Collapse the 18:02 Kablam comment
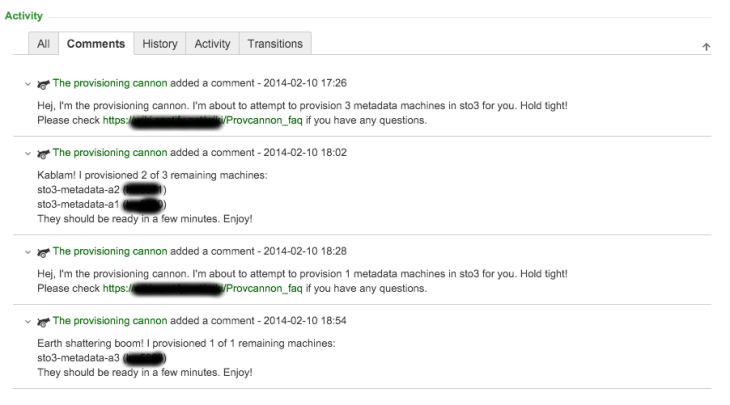The height and width of the screenshot is (405, 730). click(28, 153)
